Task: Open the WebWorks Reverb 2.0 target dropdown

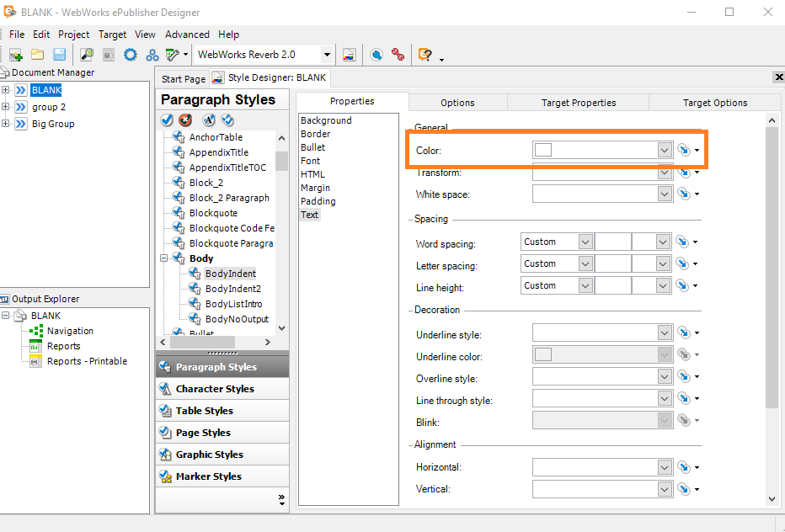Action: click(x=327, y=55)
